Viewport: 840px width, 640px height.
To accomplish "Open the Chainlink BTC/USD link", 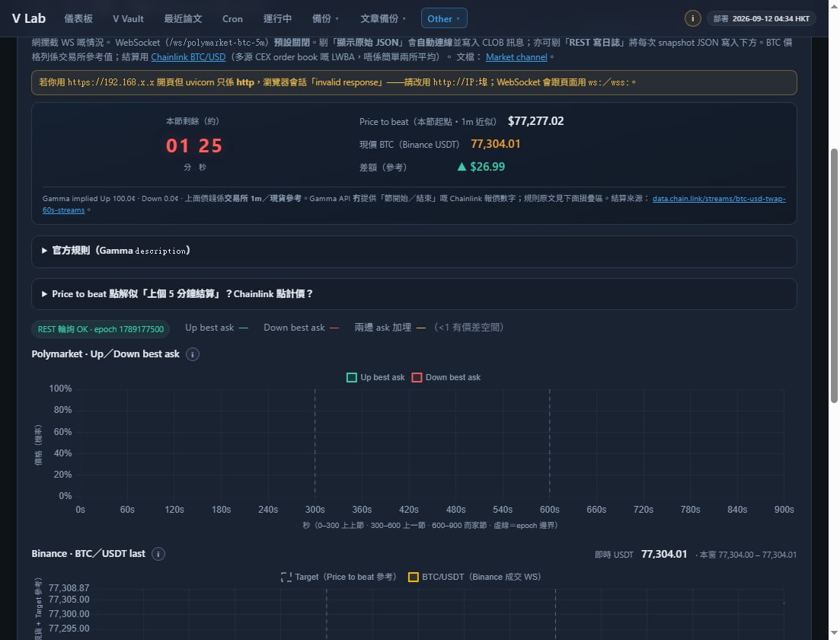I will tap(188, 57).
